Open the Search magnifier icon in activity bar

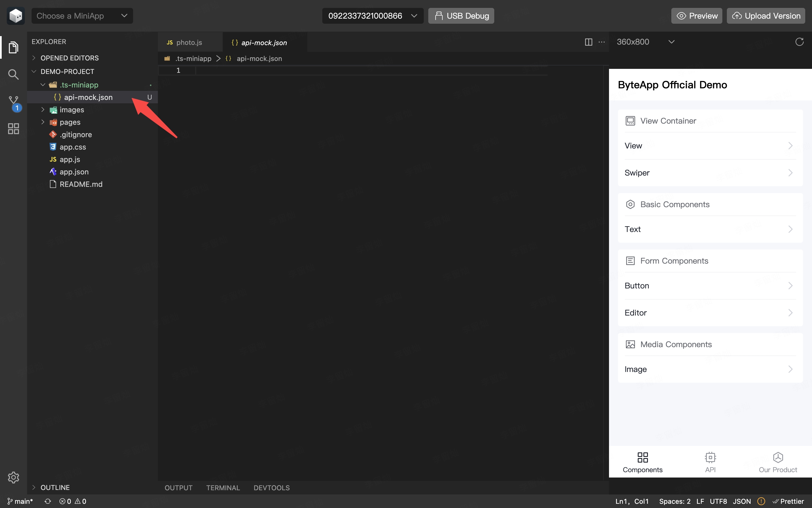tap(14, 74)
